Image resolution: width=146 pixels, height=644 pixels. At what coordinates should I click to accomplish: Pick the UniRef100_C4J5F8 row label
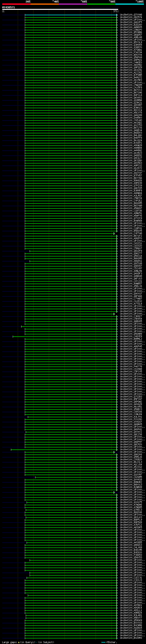pos(131,87)
